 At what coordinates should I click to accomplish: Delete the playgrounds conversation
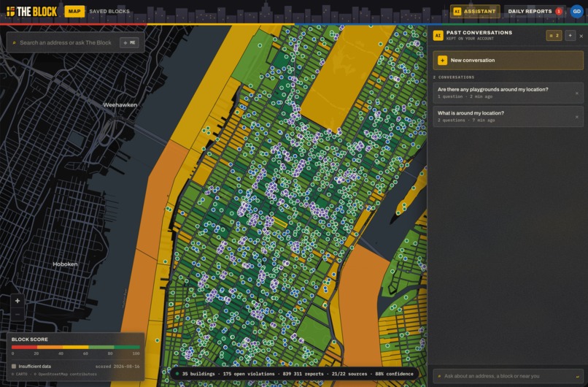point(577,93)
